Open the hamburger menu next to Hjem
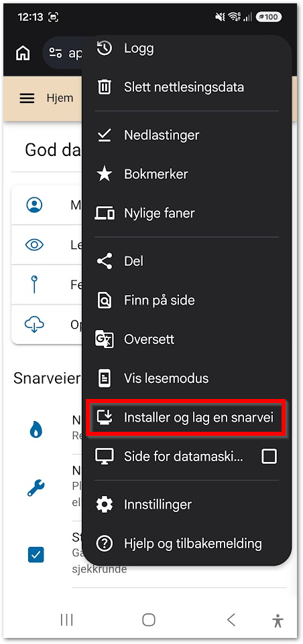 [x=27, y=98]
